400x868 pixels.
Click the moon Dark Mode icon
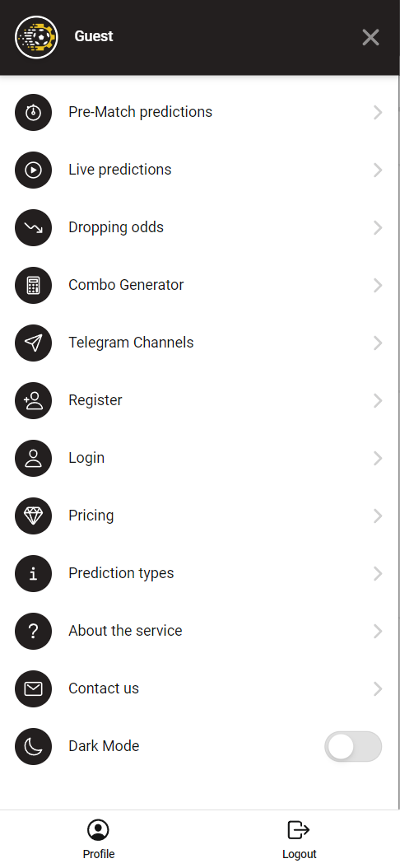[x=33, y=746]
